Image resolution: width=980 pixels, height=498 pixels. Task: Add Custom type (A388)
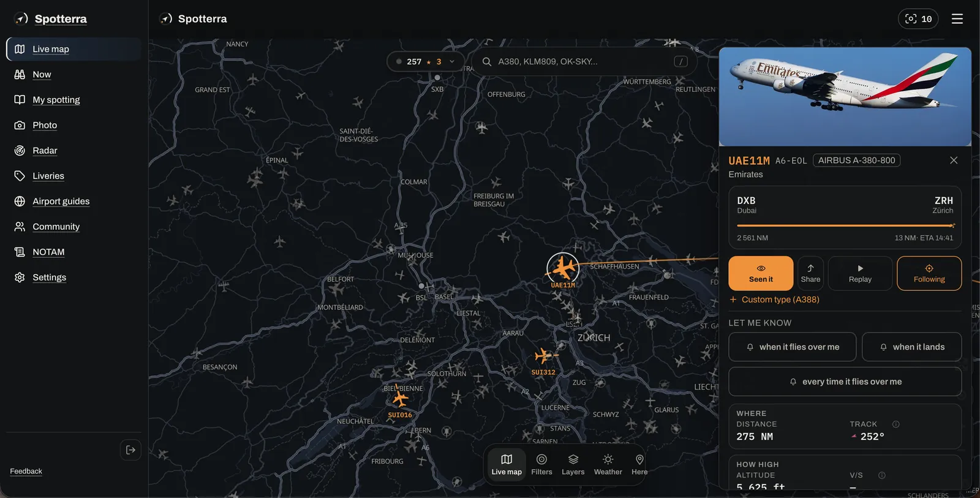click(774, 300)
